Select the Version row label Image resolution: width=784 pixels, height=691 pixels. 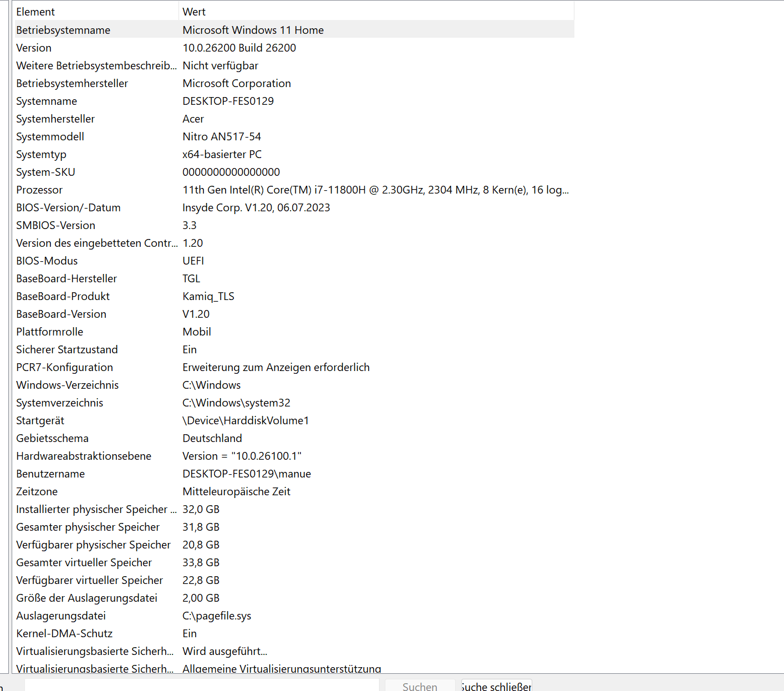tap(34, 48)
